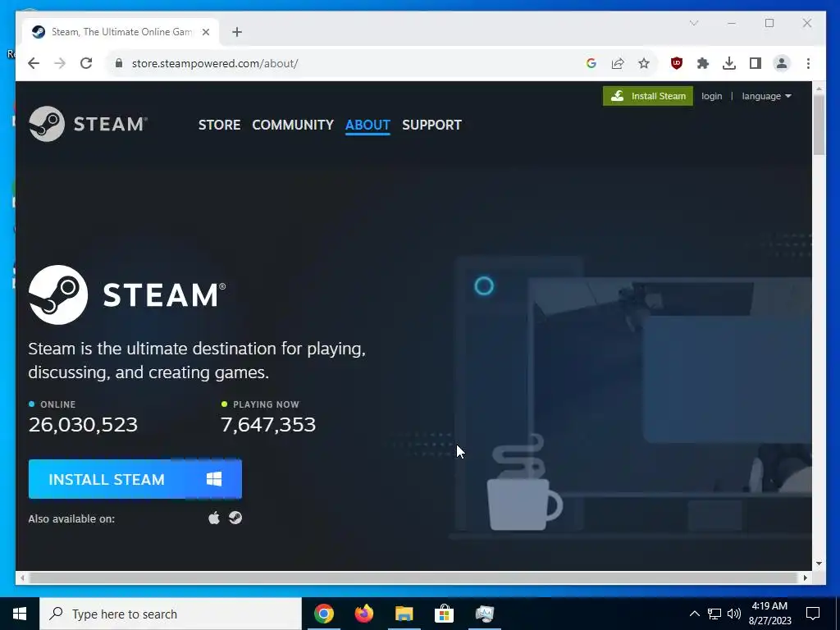Screen dimensions: 840x630
Task: Click the vertical scrollbar thumb
Action: pos(819,125)
